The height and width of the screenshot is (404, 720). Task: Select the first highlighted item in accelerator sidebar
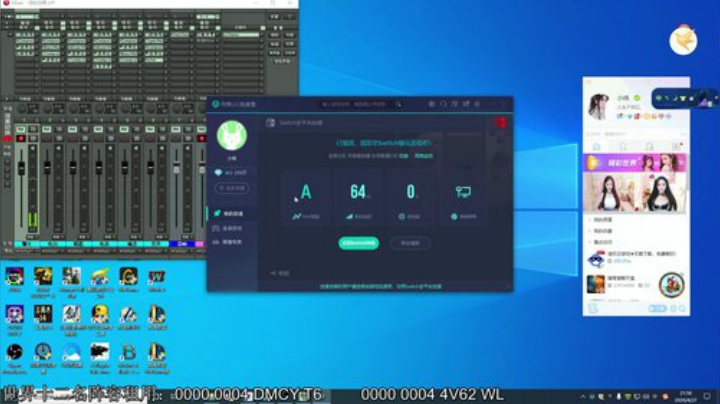(x=232, y=213)
